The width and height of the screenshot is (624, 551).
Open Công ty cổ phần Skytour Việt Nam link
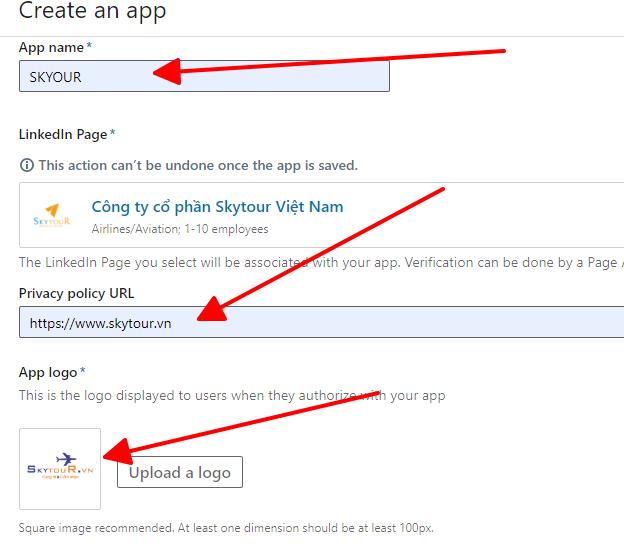tap(217, 207)
